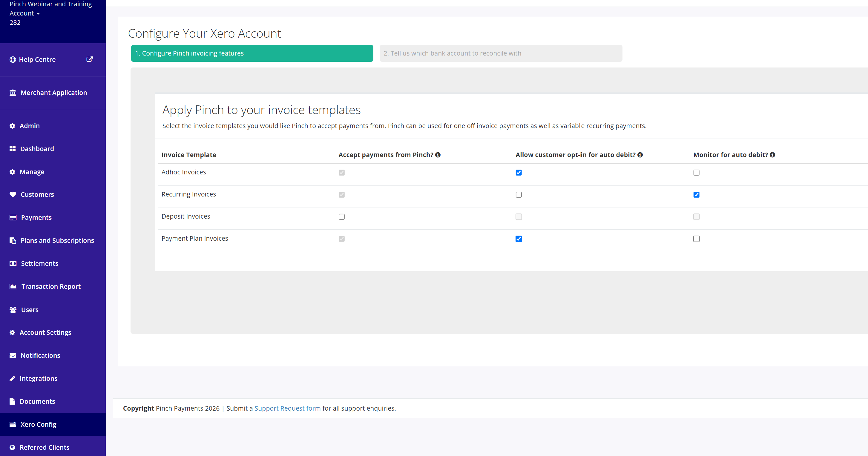868x456 pixels.
Task: Click the Referred Clients globe icon
Action: pos(13,448)
